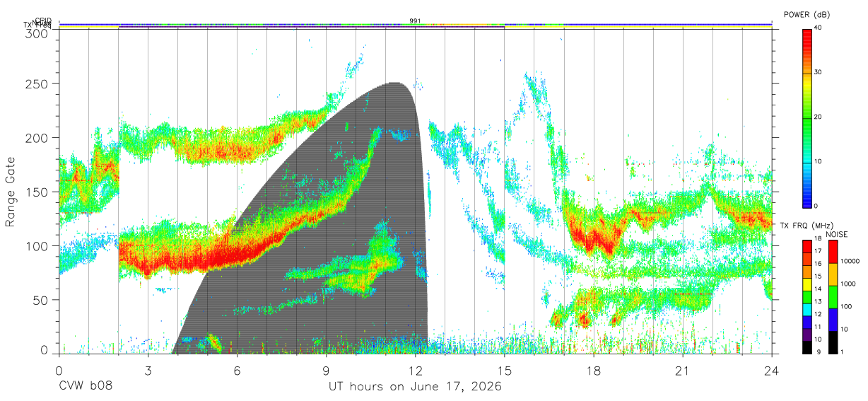This screenshot has height=401, width=868.
Task: Select the yellow 14-15 MHz TX FRQ swatch
Action: click(807, 284)
